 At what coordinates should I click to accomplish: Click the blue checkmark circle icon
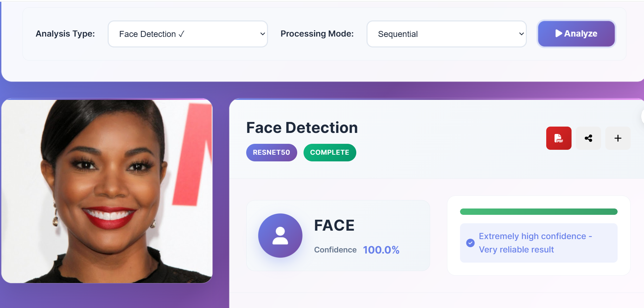coord(470,243)
